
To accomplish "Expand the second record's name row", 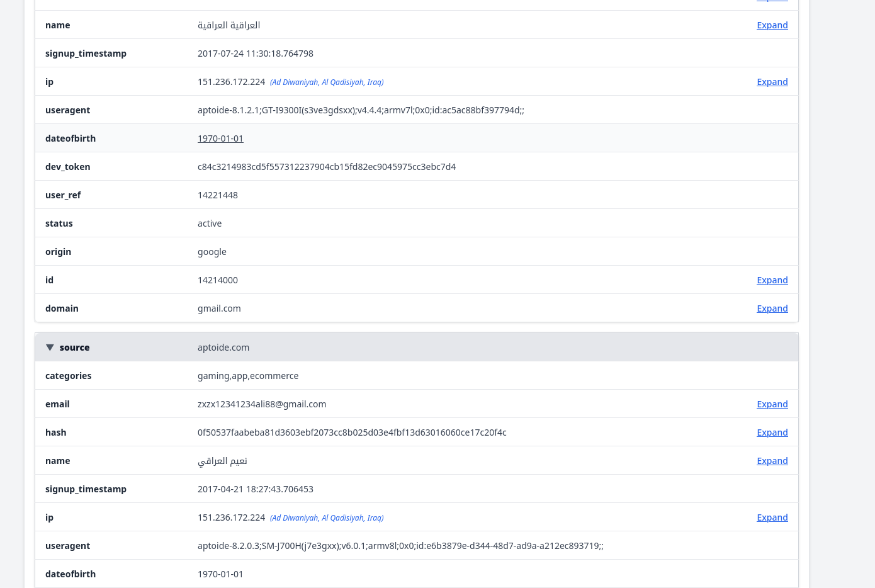I will point(772,461).
